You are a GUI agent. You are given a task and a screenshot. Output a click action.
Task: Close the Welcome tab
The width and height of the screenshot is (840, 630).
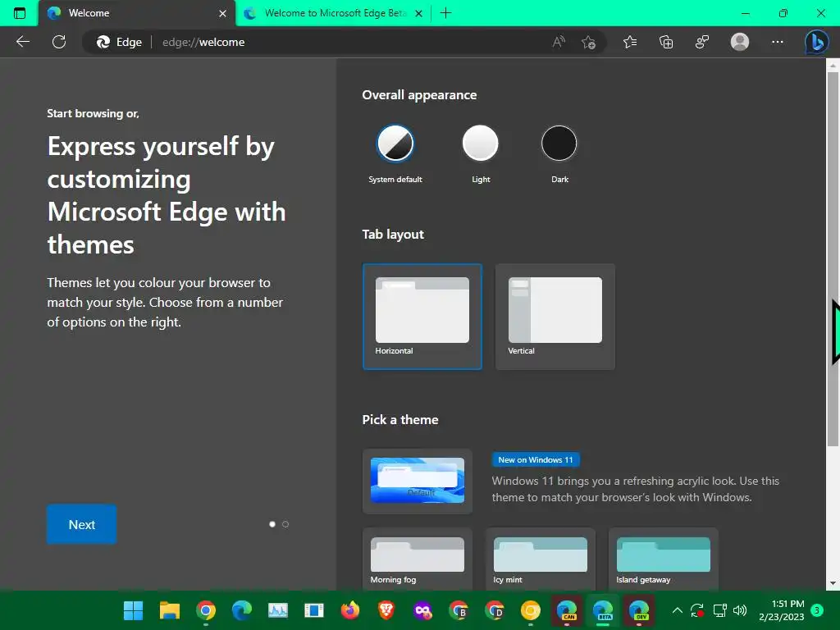point(222,13)
